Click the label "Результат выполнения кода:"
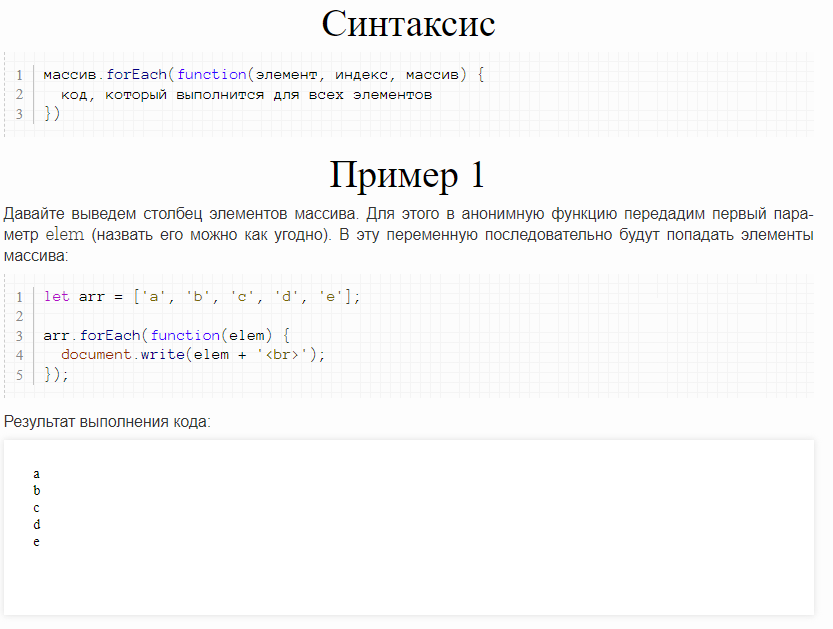 point(107,422)
